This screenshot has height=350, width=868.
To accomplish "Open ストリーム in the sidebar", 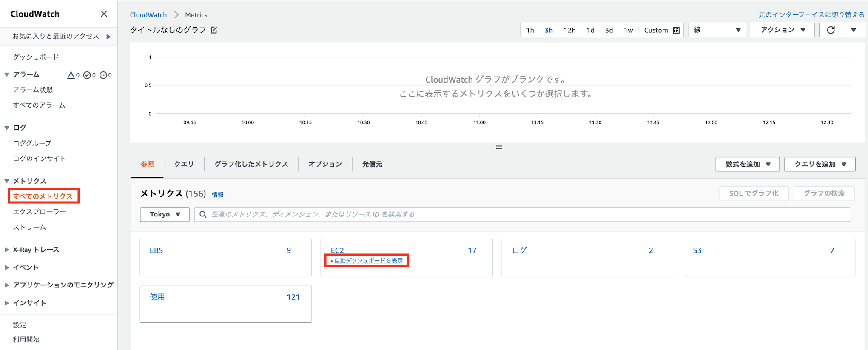I will pyautogui.click(x=29, y=227).
